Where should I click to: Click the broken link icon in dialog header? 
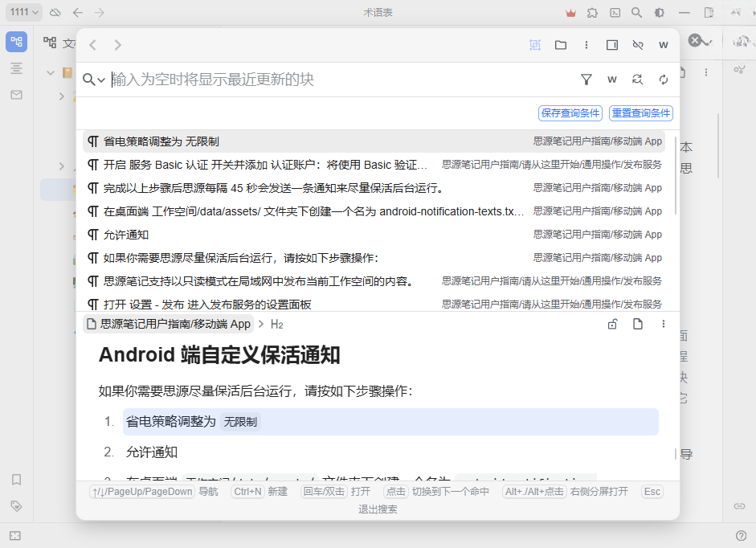click(x=638, y=45)
